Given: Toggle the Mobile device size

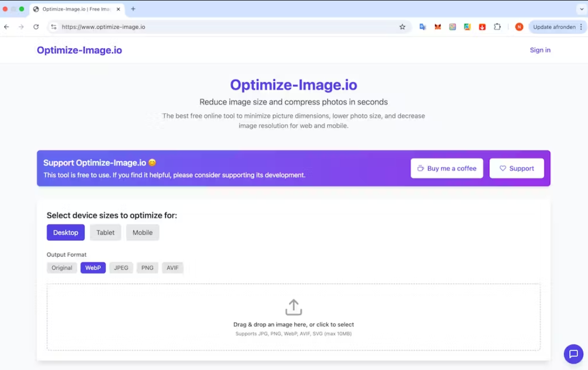Looking at the screenshot, I should coord(142,233).
